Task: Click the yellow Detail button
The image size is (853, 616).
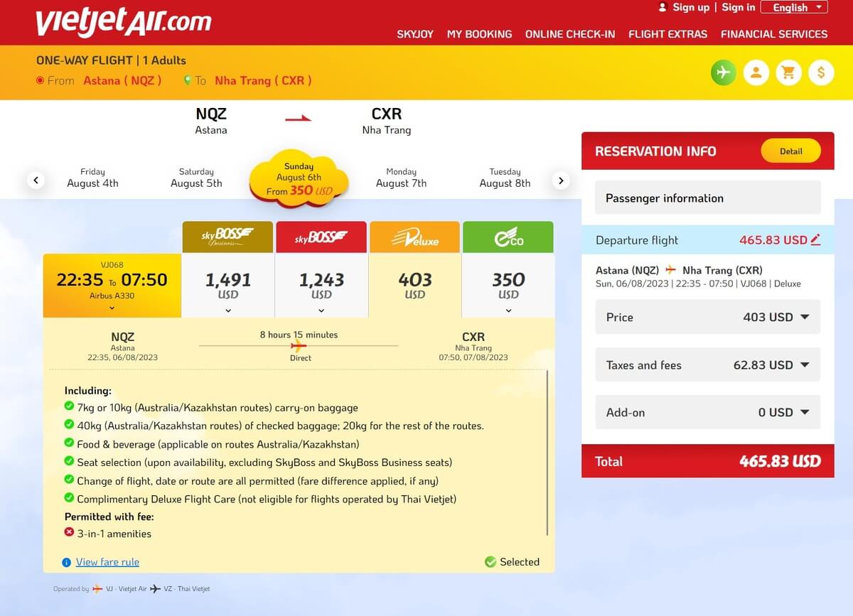Action: (791, 151)
